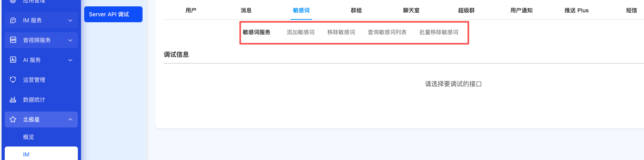Select the 推送 Plus tab
This screenshot has width=644, height=160.
click(x=577, y=10)
